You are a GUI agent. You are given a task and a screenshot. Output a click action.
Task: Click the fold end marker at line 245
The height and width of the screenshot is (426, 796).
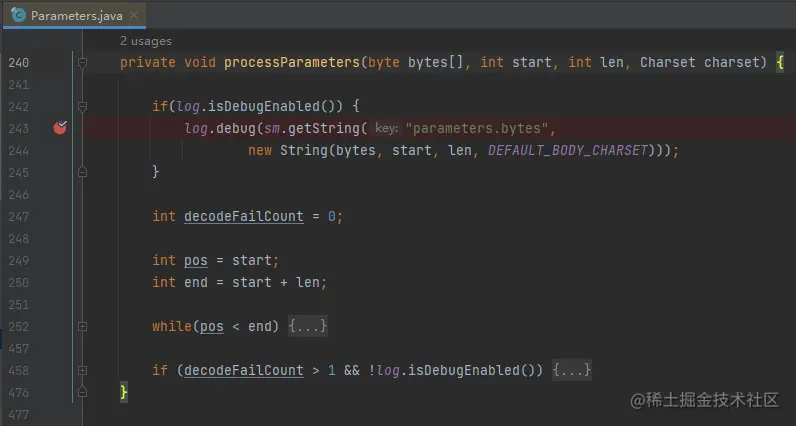point(82,172)
